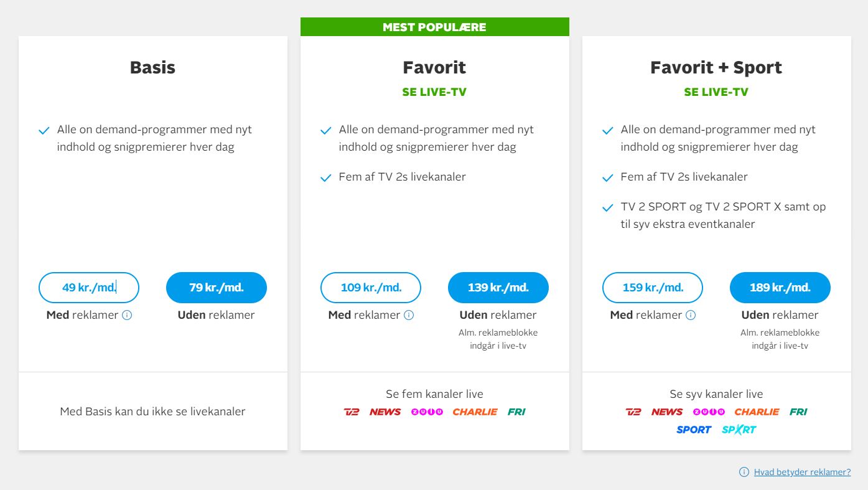Choose Basis 79 kr./md. without ads
Screen dimensions: 868x490
tap(217, 288)
